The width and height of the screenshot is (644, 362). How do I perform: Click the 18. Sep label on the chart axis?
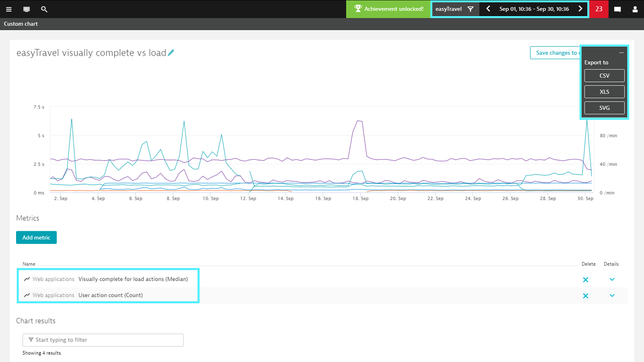[x=361, y=198]
